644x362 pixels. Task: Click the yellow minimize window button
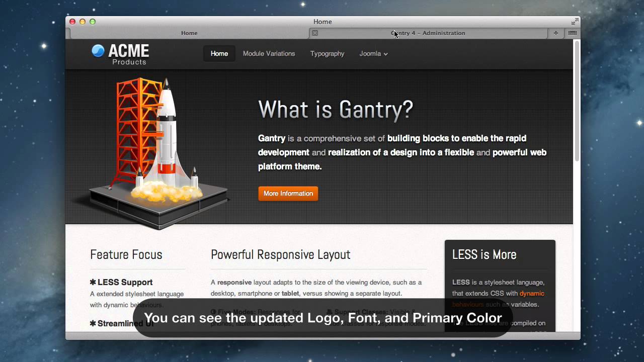[83, 22]
